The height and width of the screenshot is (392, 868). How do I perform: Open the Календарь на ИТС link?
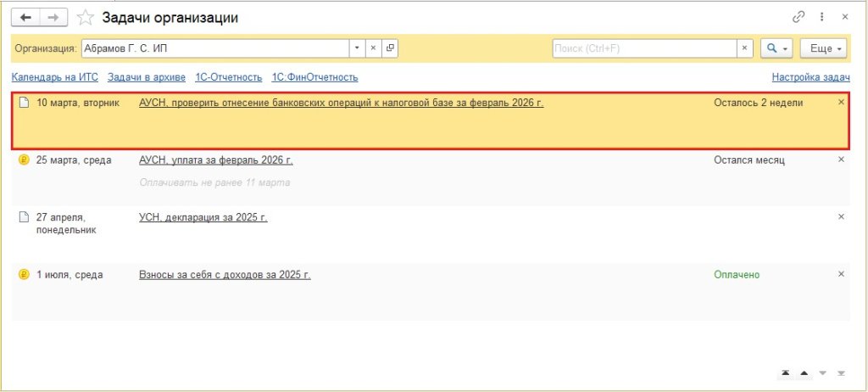54,77
